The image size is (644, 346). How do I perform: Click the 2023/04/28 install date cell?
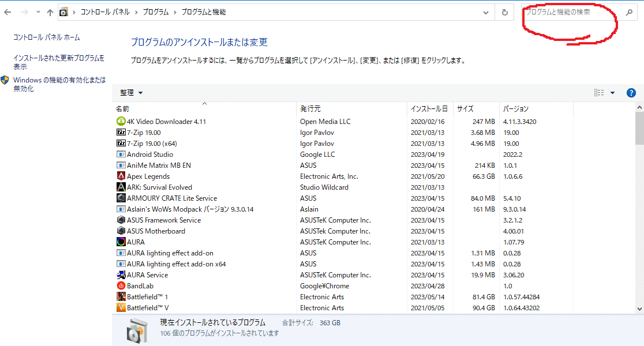tap(428, 285)
